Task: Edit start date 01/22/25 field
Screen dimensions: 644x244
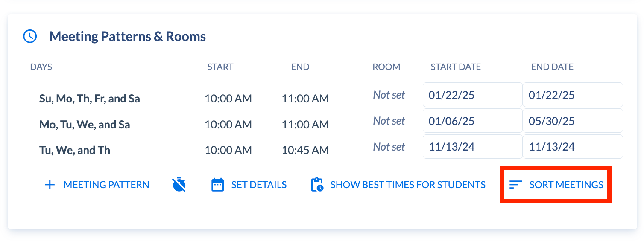Action: (473, 95)
